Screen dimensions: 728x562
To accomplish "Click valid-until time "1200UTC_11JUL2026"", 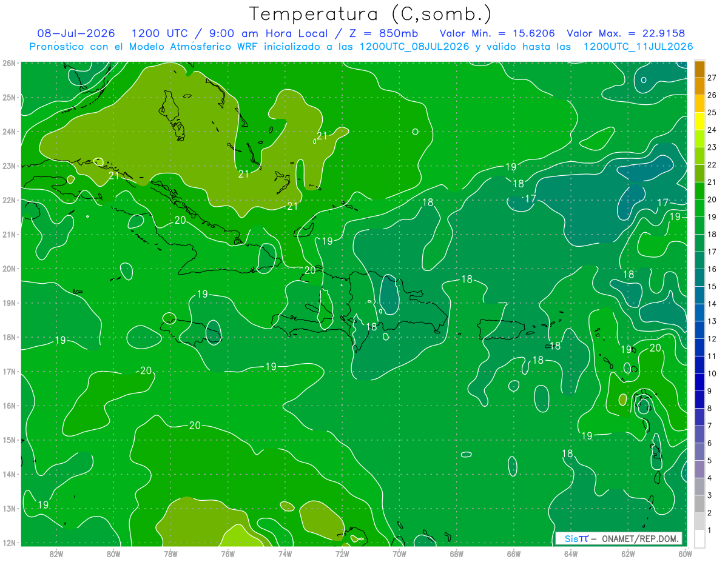I will [638, 46].
